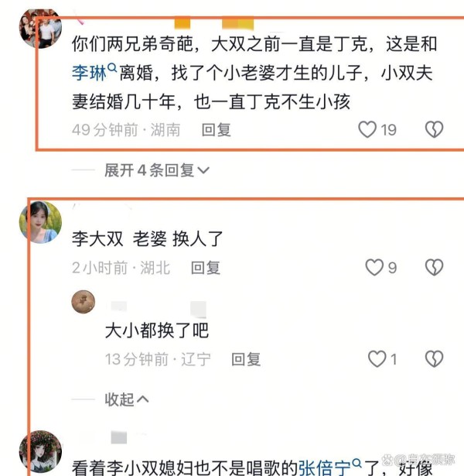
Task: Reply to the Hunan comment
Action: [x=217, y=130]
